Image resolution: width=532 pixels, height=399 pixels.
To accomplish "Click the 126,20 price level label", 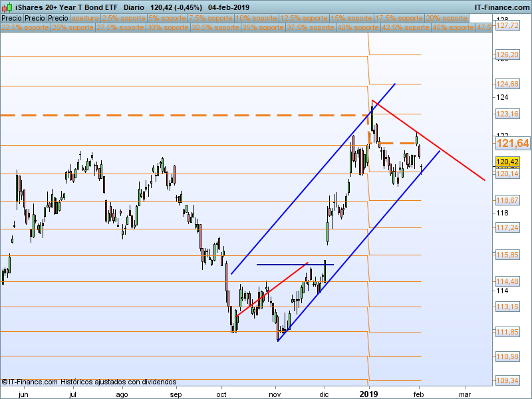I will point(507,55).
